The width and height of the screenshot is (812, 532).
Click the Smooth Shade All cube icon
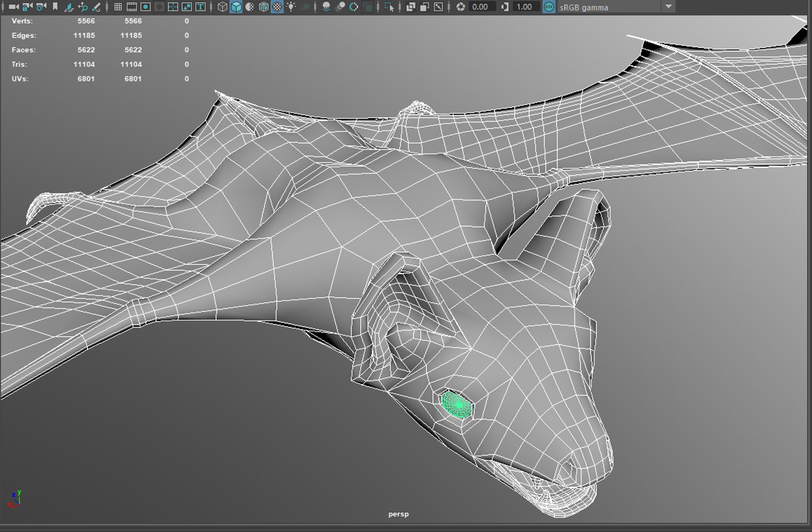coord(236,7)
